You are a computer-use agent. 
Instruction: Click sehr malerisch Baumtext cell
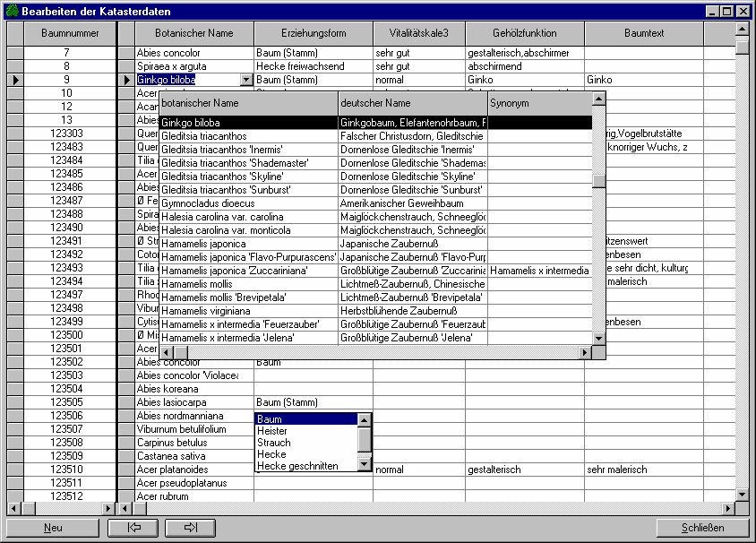tap(644, 470)
